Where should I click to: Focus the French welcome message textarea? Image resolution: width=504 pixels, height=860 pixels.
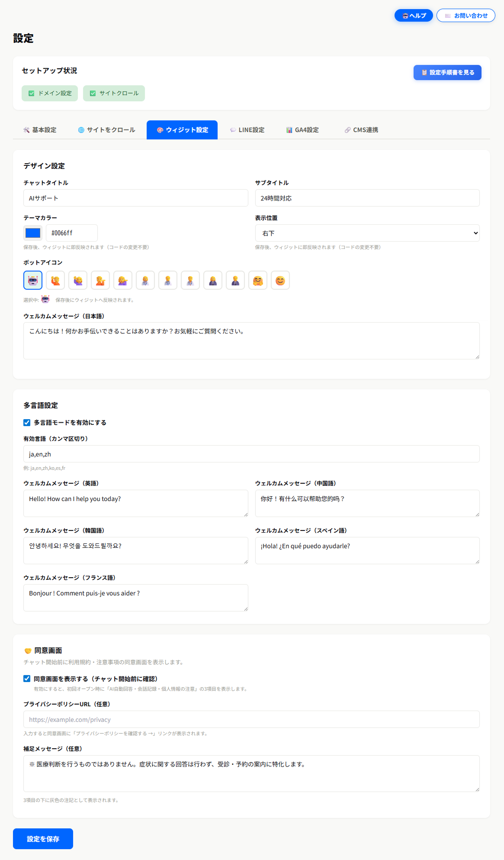(x=136, y=598)
